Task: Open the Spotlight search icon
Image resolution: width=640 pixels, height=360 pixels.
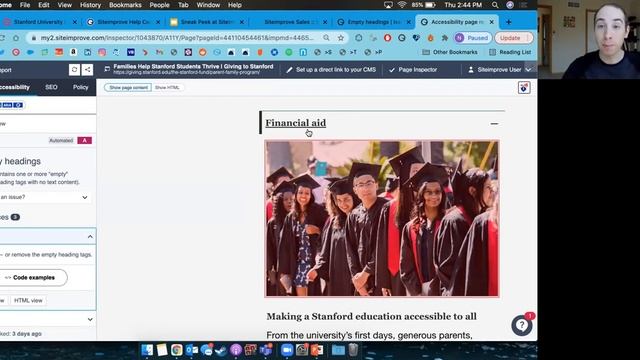Action: [x=495, y=5]
